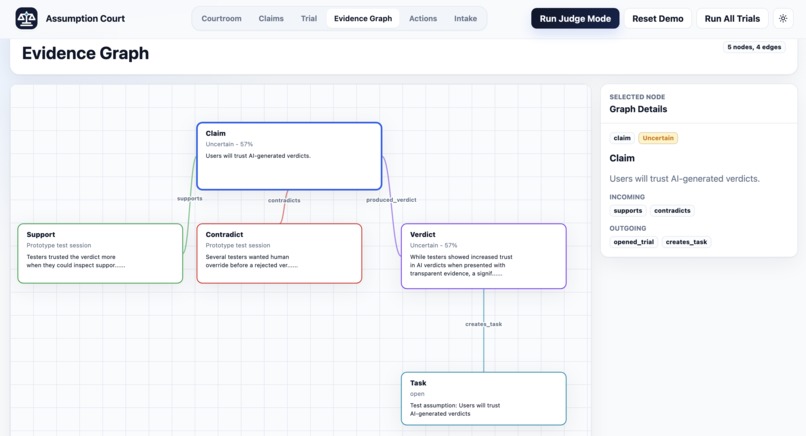806x436 pixels.
Task: Click 'Graph Details' panel title
Action: point(638,109)
